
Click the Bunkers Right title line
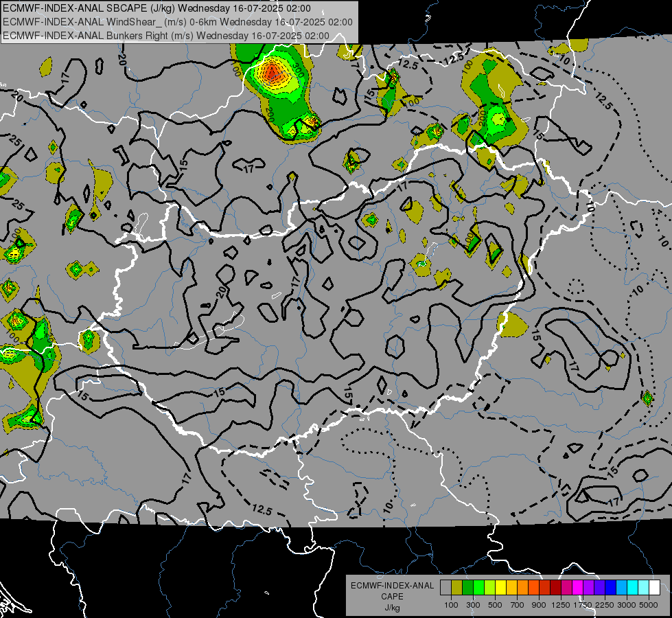pyautogui.click(x=166, y=36)
